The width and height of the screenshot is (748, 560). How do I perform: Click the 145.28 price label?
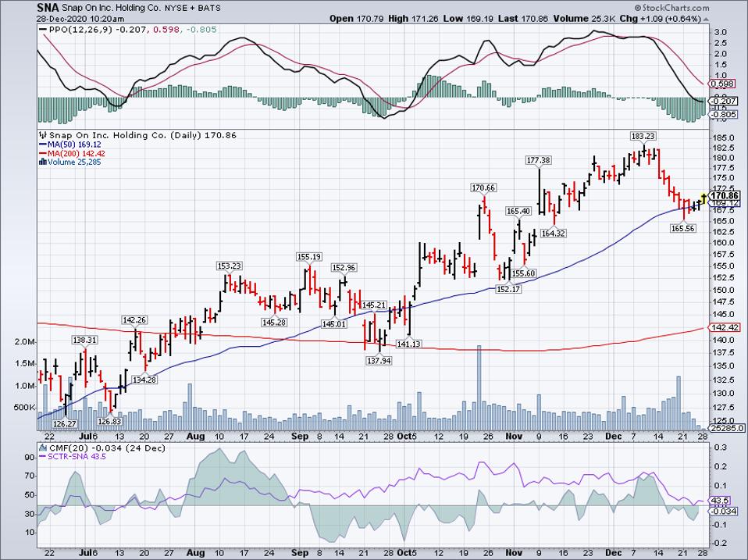click(274, 323)
